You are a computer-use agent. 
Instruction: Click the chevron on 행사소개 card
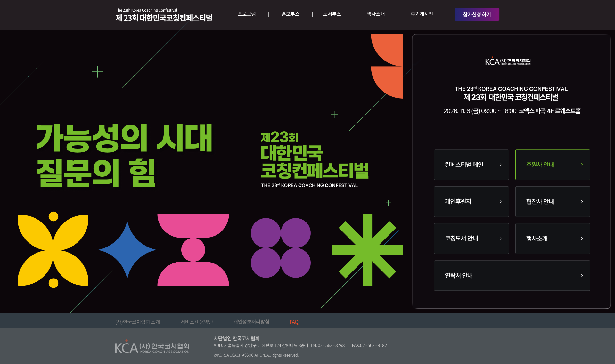coord(582,239)
